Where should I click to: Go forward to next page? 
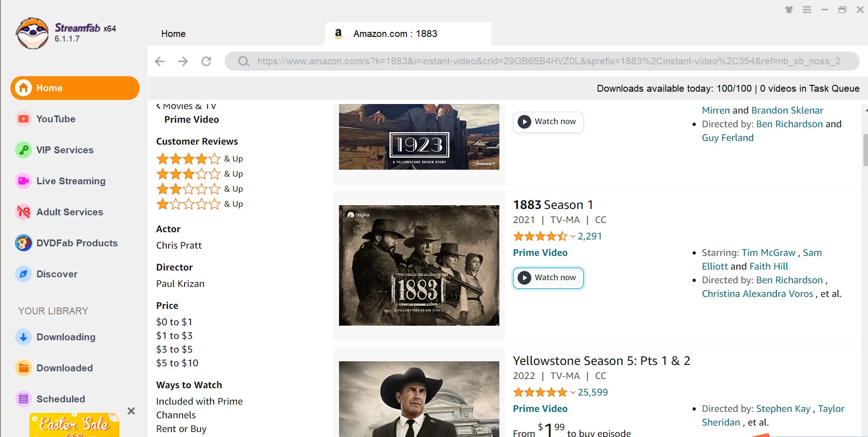(x=183, y=61)
